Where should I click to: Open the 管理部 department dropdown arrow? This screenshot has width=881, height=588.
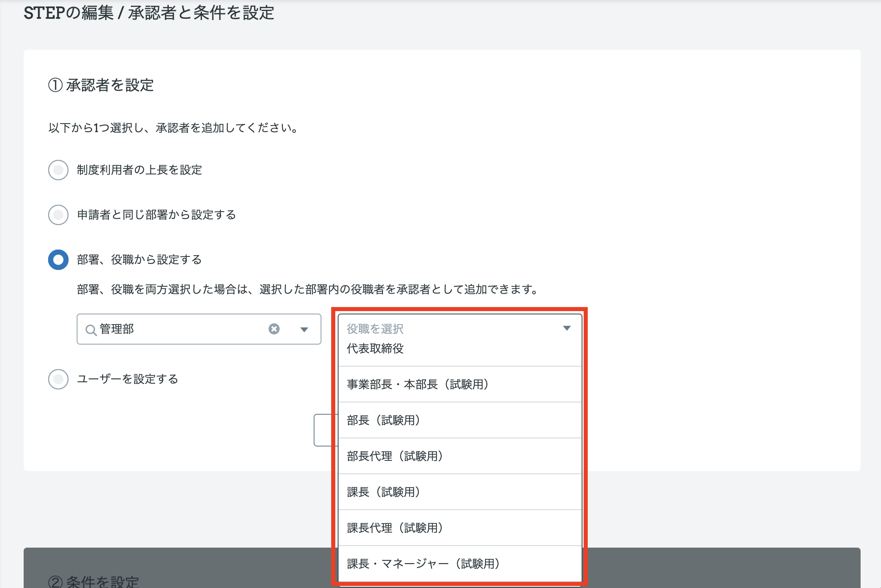pos(304,329)
